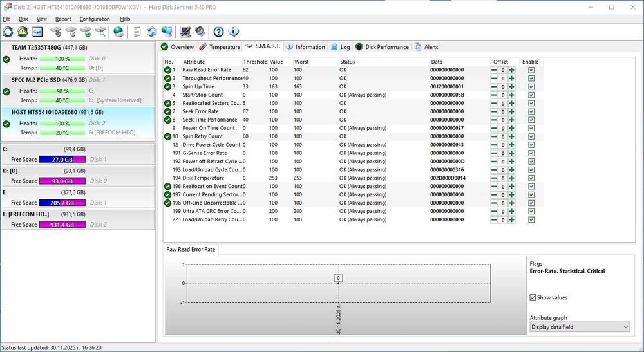This screenshot has height=352, width=644.
Task: Click the send report arrows toolbar icon
Action: coord(152,32)
